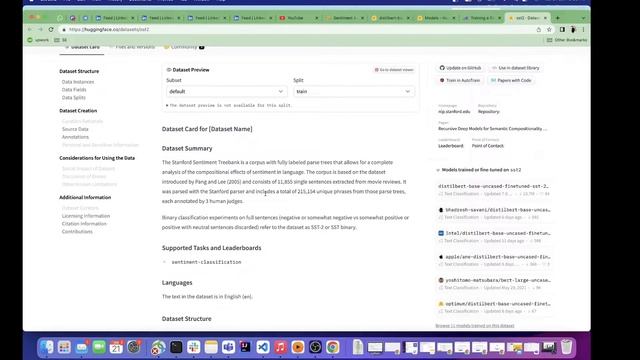Open the Chrome side panel icon
640x360 pixels.
click(x=562, y=29)
